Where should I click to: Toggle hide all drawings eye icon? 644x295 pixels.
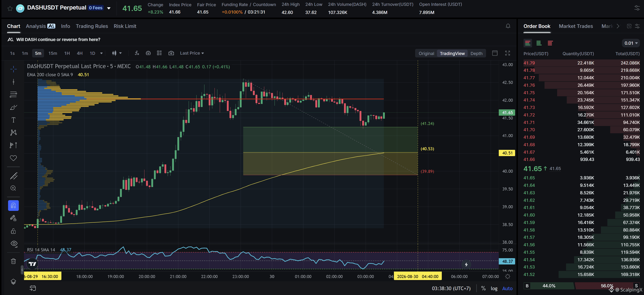[14, 243]
